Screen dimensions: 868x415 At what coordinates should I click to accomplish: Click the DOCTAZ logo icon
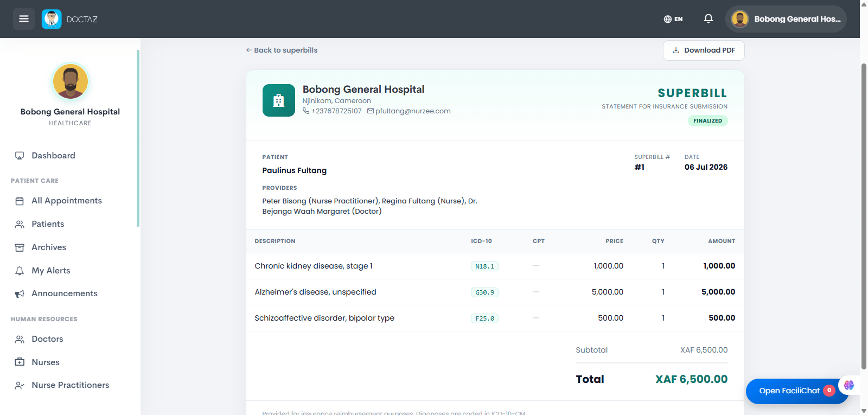point(52,19)
